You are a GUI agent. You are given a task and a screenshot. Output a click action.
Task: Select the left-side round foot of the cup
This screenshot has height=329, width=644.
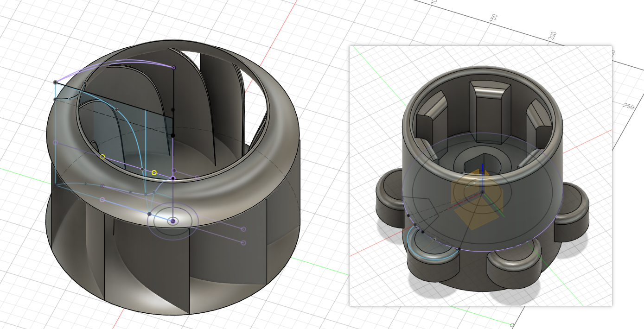point(389,196)
